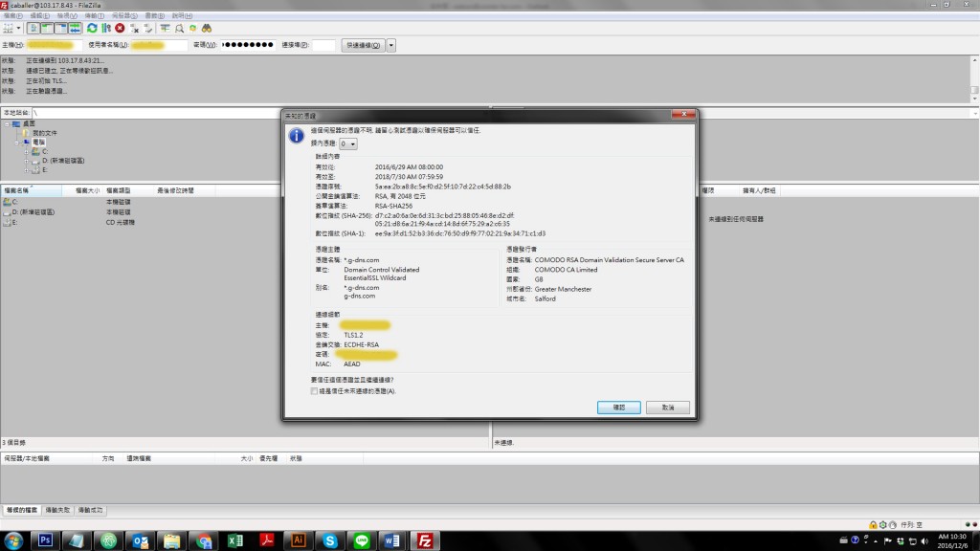Open the 傳輸(T) menu
The width and height of the screenshot is (980, 551).
[x=94, y=15]
